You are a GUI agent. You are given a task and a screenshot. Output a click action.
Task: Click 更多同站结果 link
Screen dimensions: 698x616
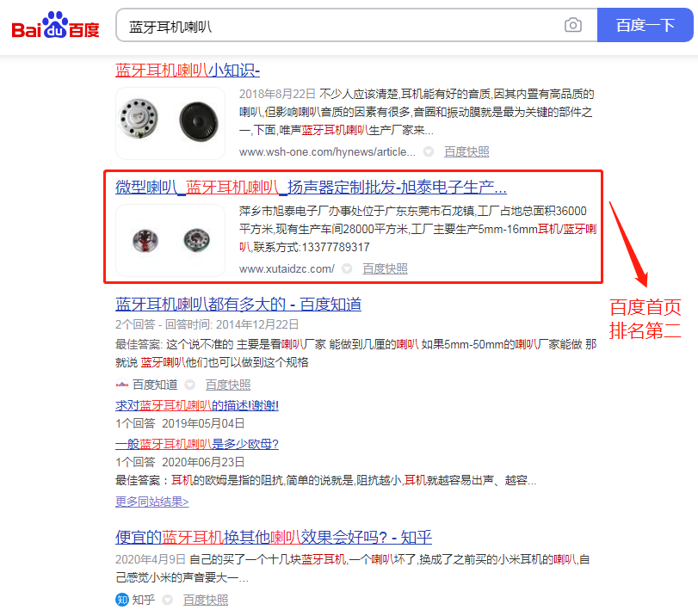[x=151, y=502]
